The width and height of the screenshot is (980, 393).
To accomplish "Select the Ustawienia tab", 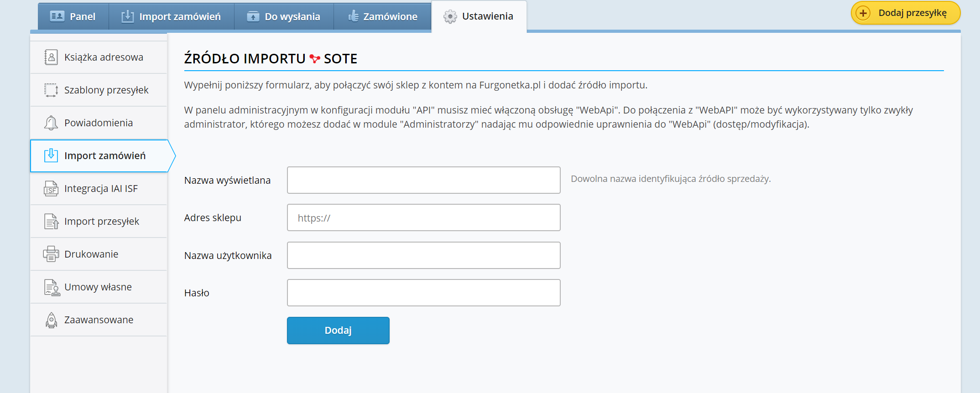I will 479,16.
